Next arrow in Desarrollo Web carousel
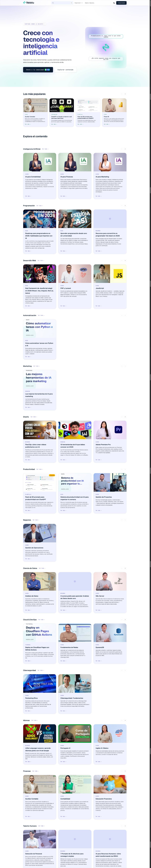The height and width of the screenshot is (868, 151). 125,261
